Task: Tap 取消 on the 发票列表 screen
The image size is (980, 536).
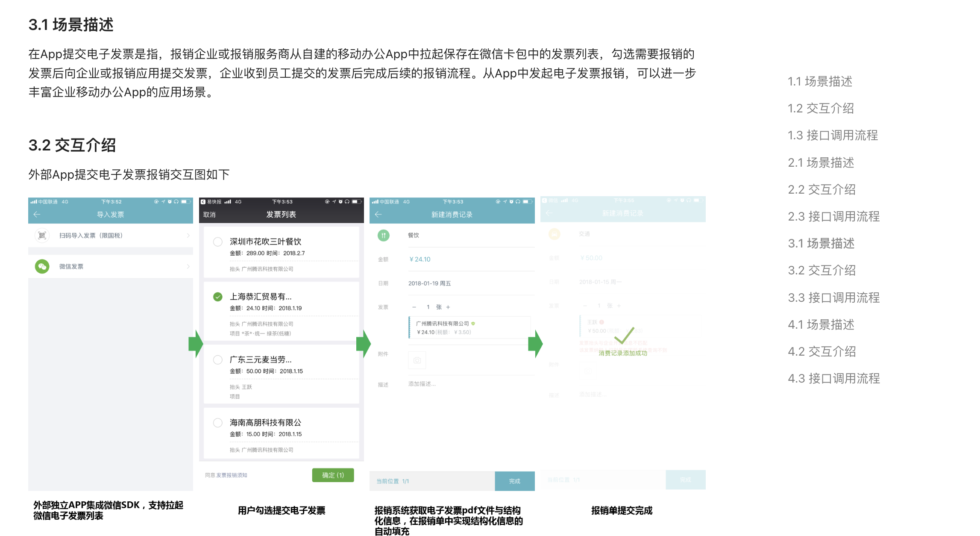Action: pyautogui.click(x=209, y=215)
